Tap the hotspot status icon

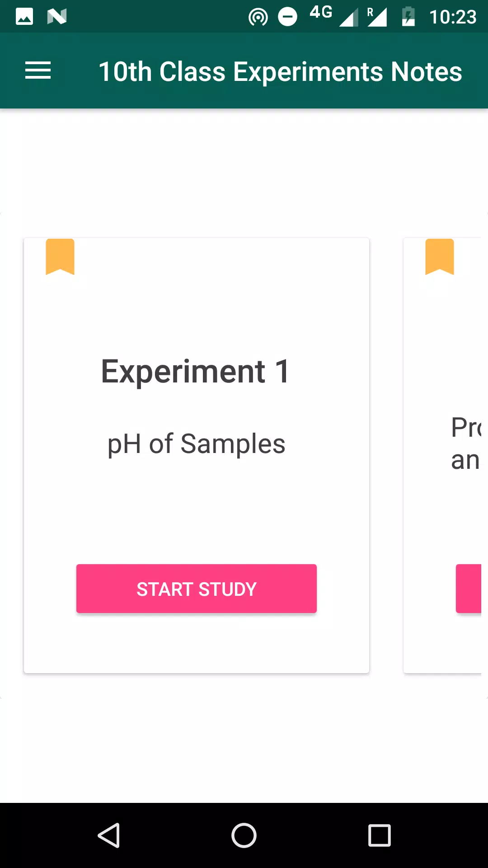click(x=258, y=17)
